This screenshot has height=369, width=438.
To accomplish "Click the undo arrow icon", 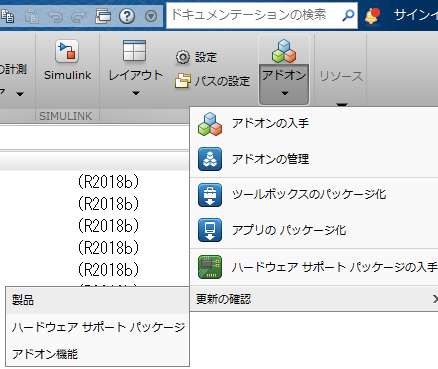I will pos(55,16).
